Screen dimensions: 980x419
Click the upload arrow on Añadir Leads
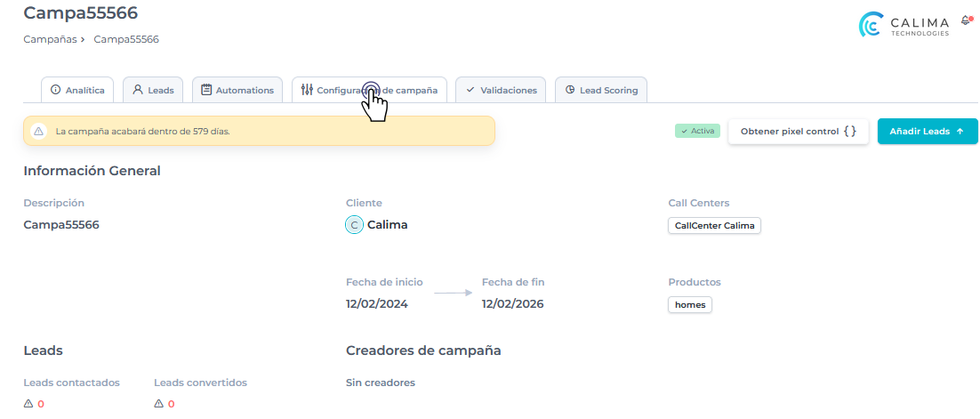pos(960,132)
